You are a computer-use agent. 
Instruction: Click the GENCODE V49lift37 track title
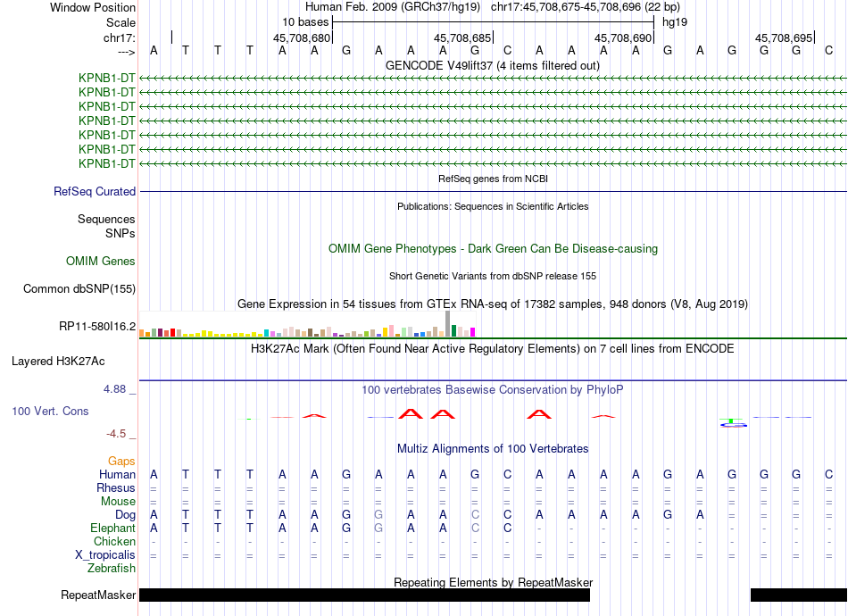point(493,66)
